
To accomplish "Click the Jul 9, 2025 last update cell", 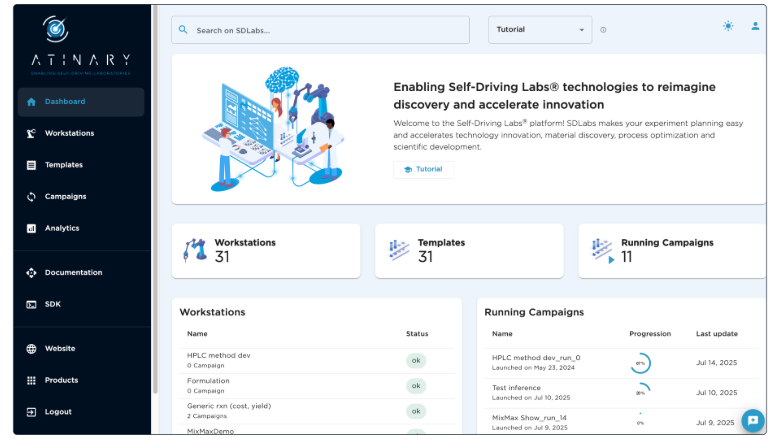I will coord(715,423).
